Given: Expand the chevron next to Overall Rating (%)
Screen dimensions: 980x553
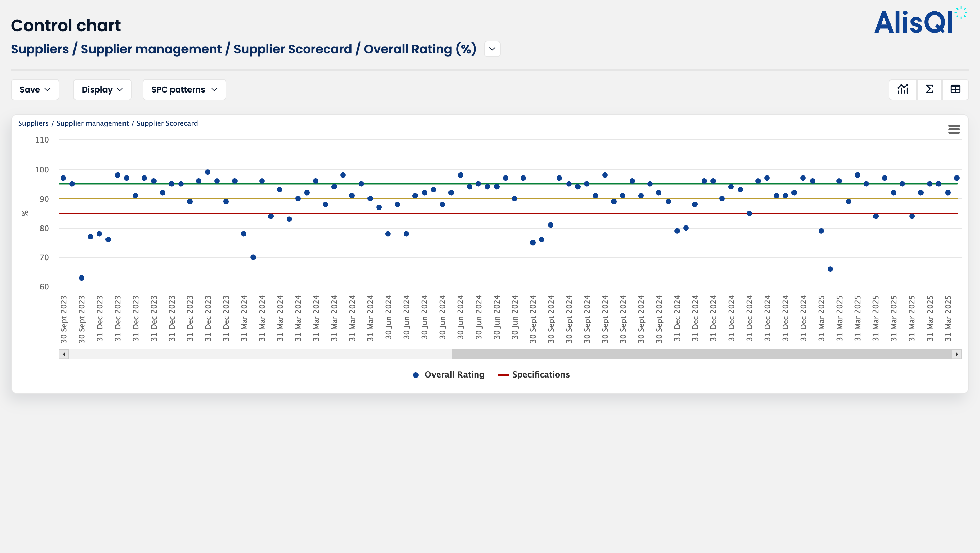Looking at the screenshot, I should 492,49.
